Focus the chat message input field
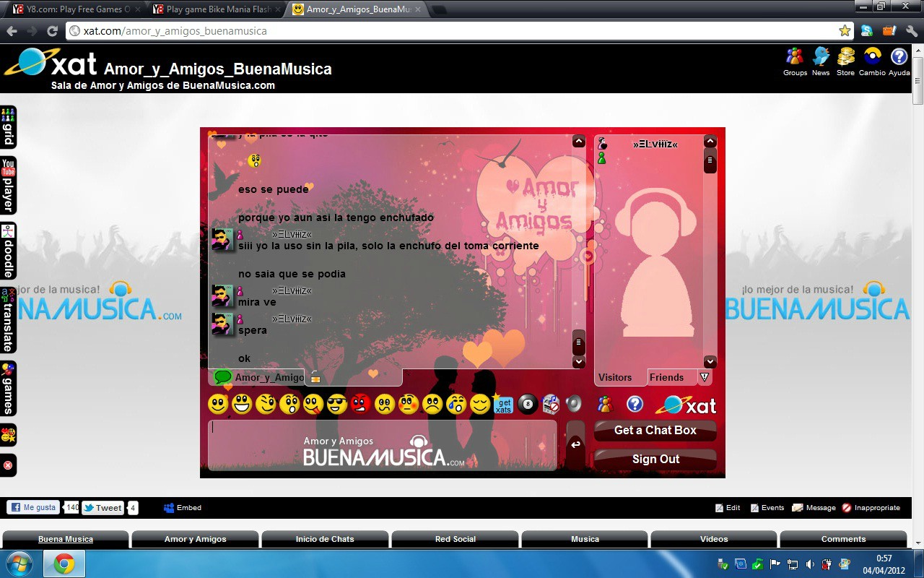 point(383,445)
